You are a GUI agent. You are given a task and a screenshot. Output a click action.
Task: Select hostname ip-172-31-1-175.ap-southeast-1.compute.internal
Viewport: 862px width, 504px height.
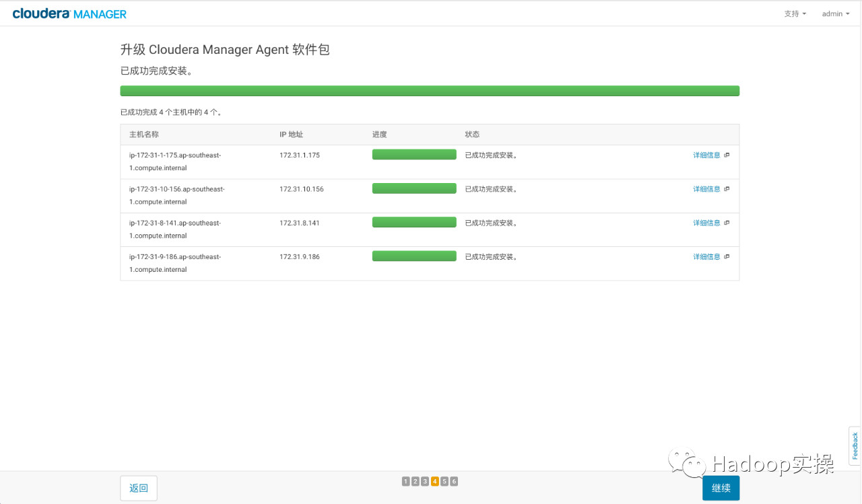(175, 161)
